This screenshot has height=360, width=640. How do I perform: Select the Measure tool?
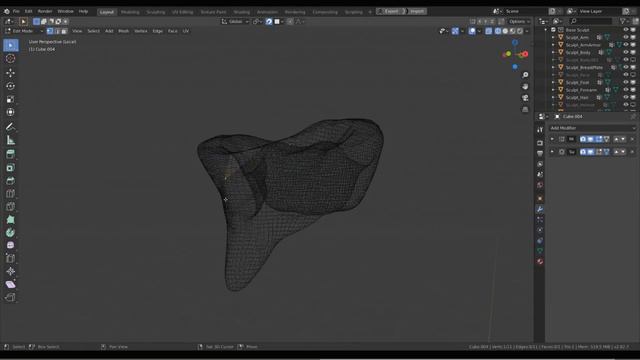[11, 140]
